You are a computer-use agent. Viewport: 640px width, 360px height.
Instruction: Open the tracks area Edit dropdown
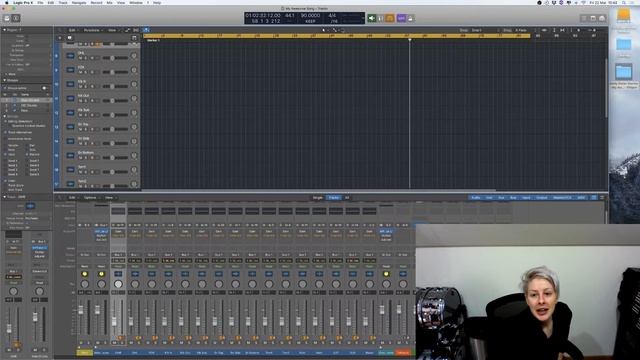pyautogui.click(x=73, y=30)
